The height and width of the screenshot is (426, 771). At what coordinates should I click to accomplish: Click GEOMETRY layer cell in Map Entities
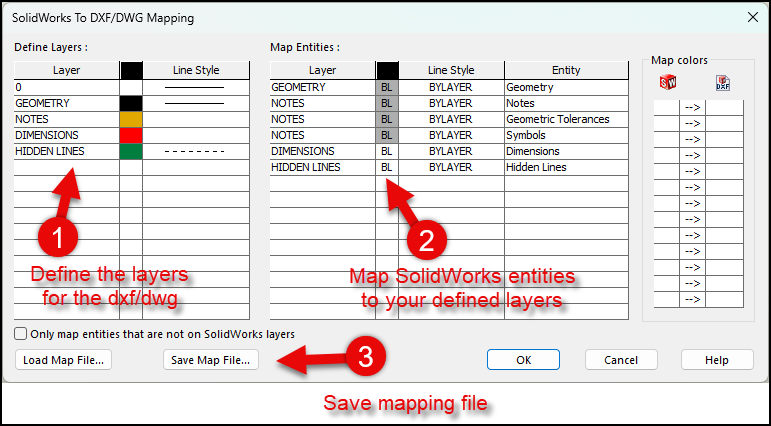pos(323,88)
